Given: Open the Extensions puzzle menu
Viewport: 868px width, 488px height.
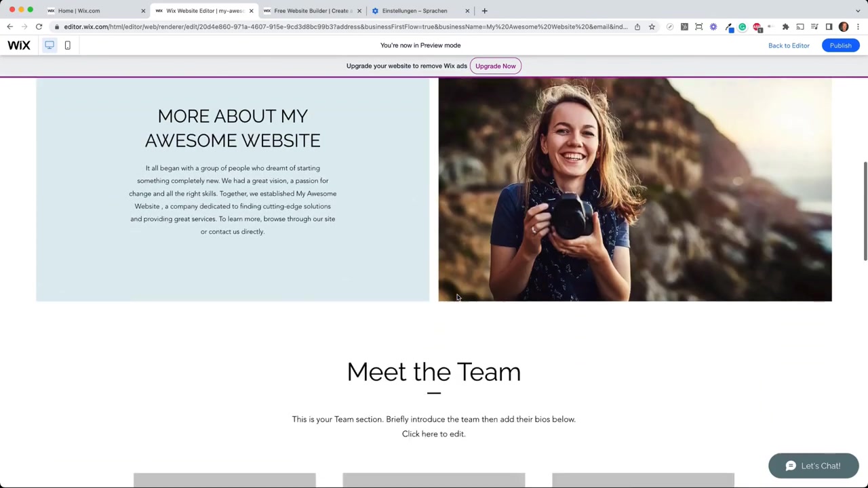Looking at the screenshot, I should (785, 27).
